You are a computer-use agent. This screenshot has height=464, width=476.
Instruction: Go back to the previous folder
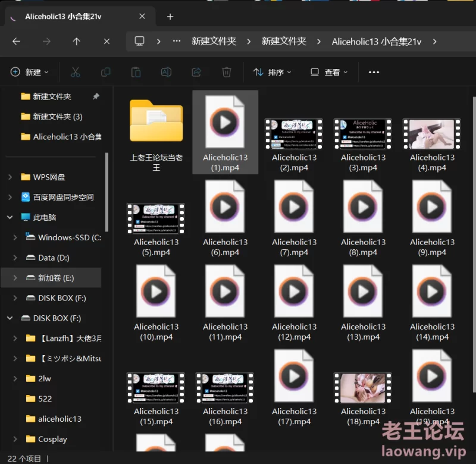tap(17, 41)
